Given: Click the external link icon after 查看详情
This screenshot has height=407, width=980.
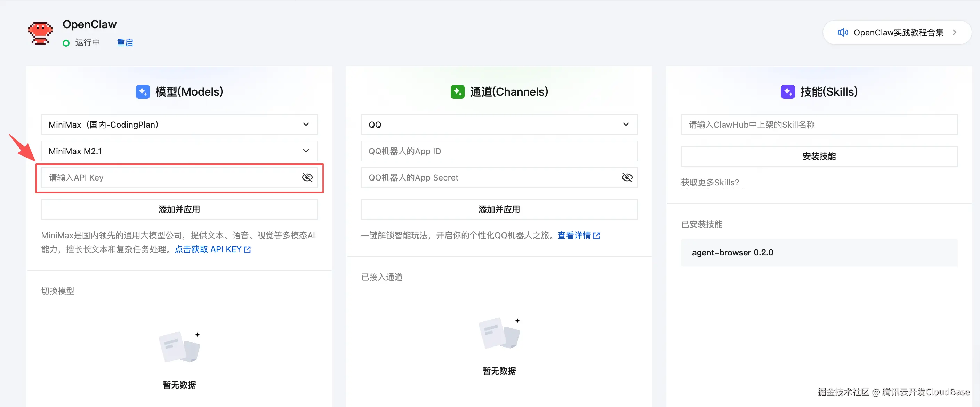Looking at the screenshot, I should click(596, 236).
